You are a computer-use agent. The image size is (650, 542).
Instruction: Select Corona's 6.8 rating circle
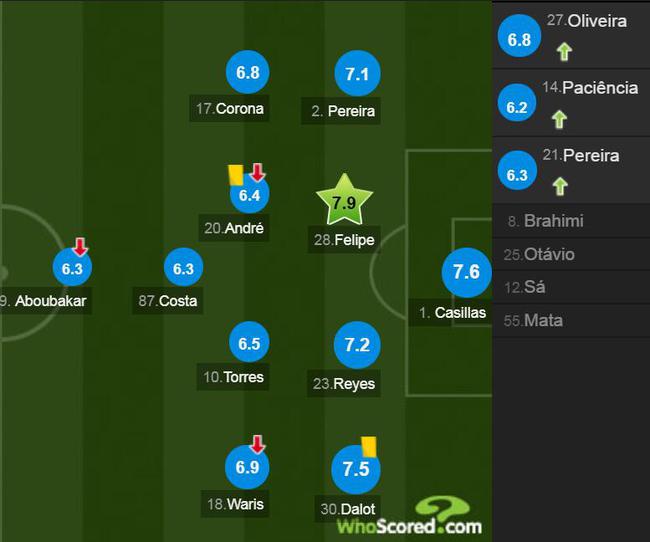[x=248, y=72]
